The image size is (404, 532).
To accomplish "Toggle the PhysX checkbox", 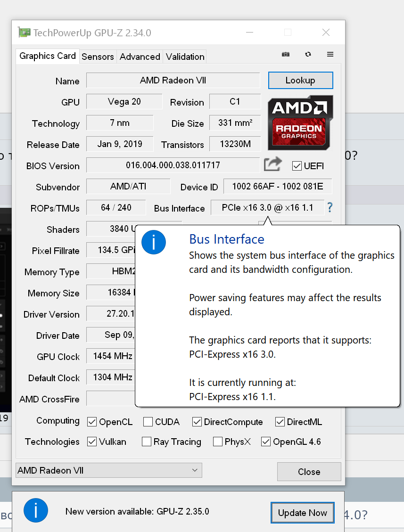I will [218, 442].
